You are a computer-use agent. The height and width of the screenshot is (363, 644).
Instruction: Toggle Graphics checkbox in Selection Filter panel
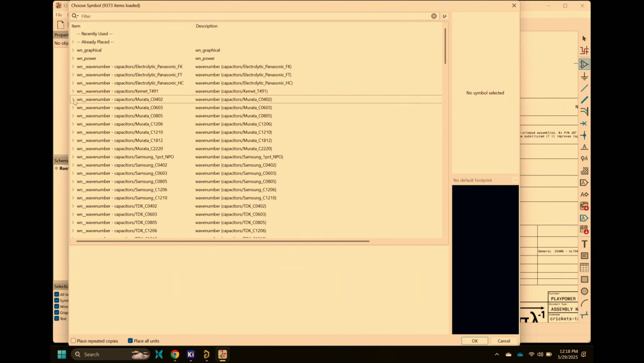(x=57, y=312)
